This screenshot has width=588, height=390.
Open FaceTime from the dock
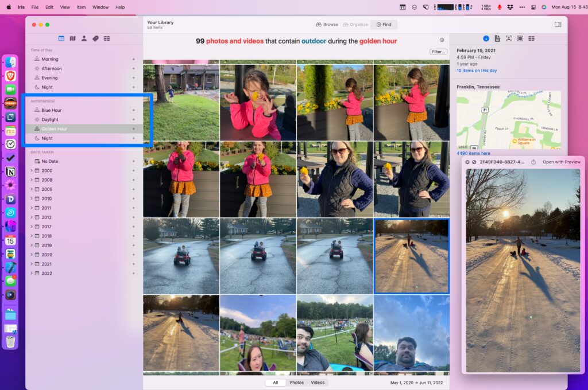point(10,89)
